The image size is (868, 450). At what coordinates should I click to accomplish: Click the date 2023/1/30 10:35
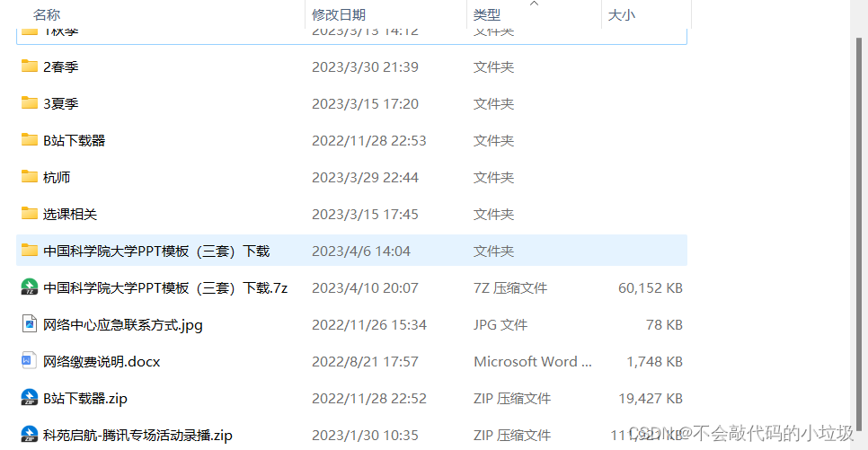click(366, 436)
